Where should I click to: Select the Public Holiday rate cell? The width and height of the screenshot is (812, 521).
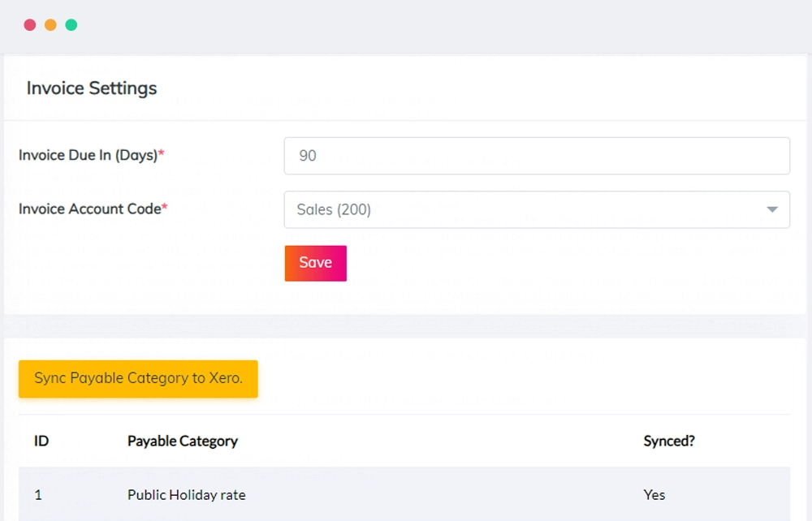pos(187,495)
